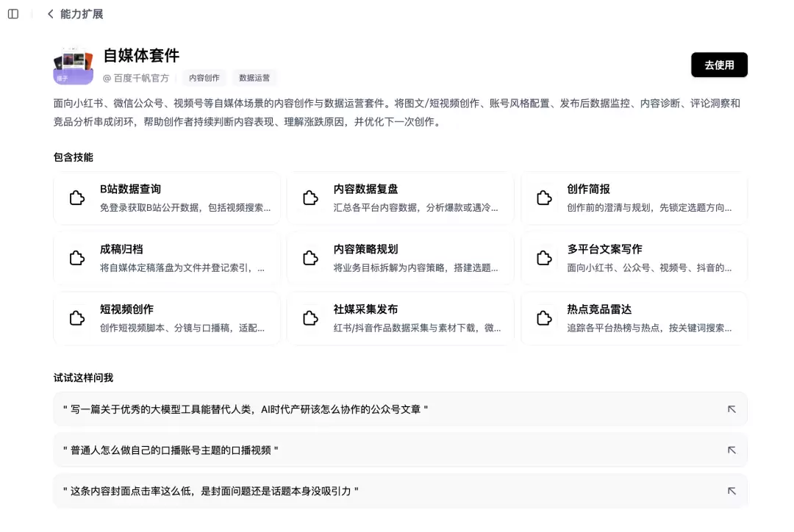This screenshot has width=794, height=532.
Task: Click the 试试这样问我 section heading
Action: click(84, 378)
